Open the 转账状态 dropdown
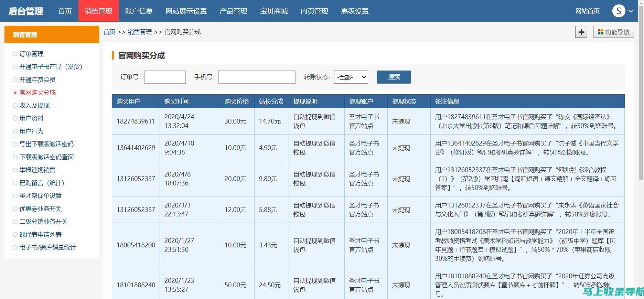Image resolution: width=644 pixels, height=299 pixels. [351, 77]
